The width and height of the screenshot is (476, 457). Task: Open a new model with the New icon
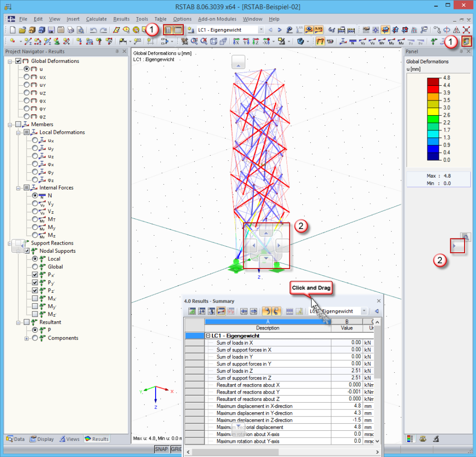13,30
